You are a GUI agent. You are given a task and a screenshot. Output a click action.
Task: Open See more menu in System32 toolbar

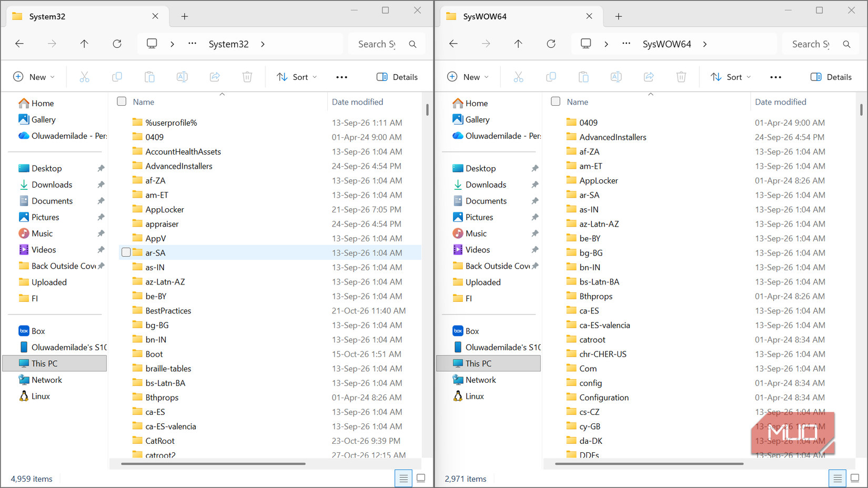tap(342, 77)
